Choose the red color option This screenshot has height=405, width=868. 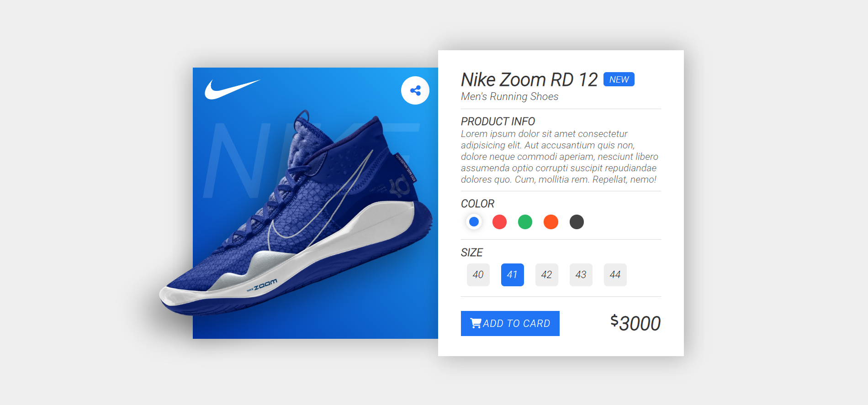[x=499, y=222]
